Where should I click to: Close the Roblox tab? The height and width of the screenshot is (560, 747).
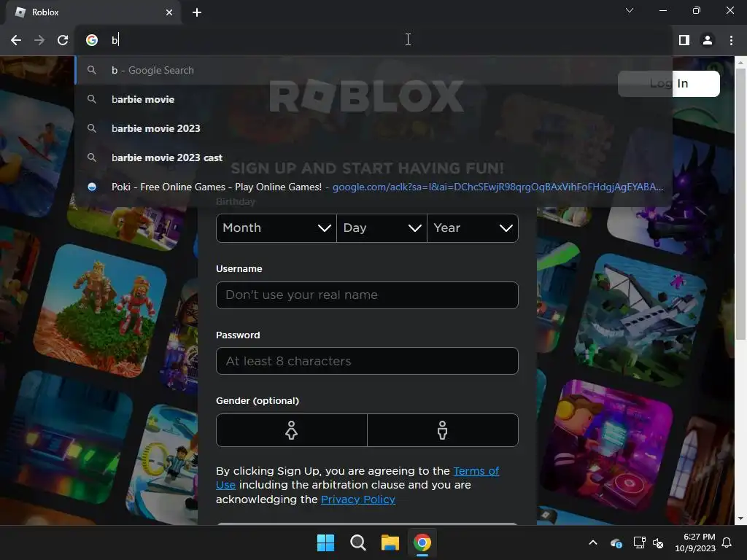tap(169, 12)
